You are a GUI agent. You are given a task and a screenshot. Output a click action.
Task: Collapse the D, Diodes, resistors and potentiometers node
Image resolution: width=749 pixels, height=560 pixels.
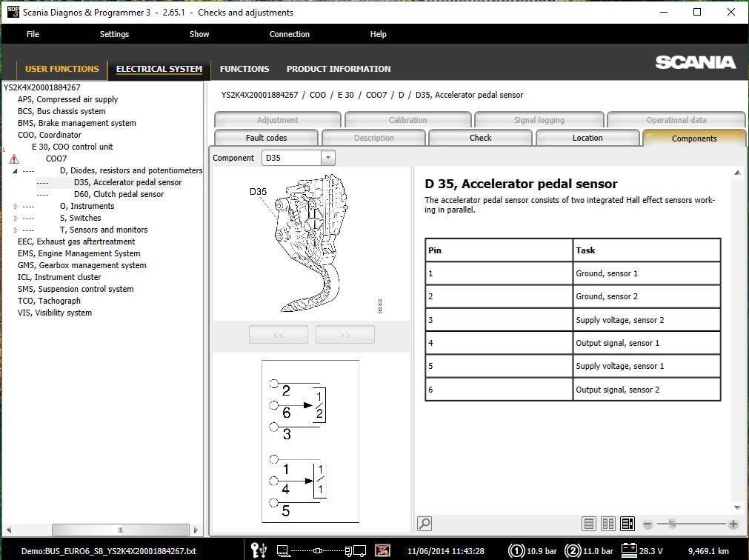(x=15, y=170)
